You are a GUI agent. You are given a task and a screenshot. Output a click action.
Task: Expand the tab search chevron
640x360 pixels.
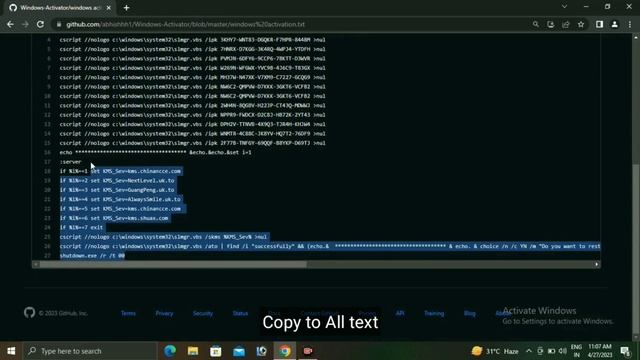[564, 7]
